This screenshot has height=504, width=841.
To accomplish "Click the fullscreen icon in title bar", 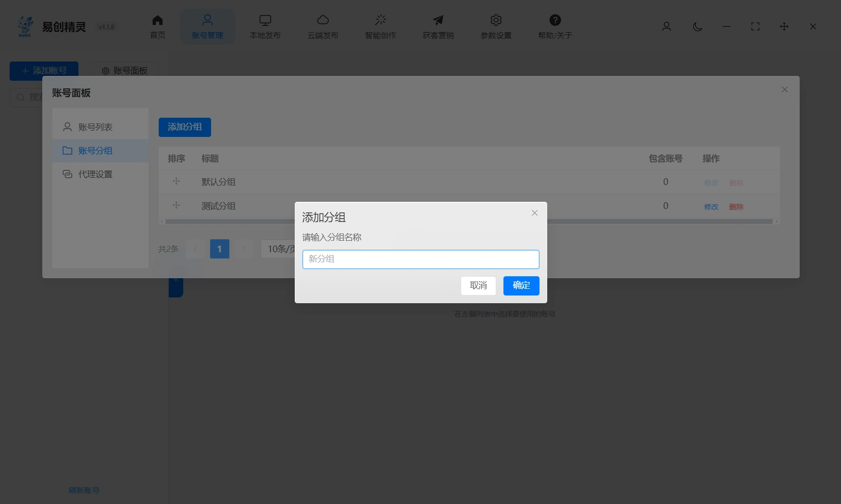I will (x=755, y=26).
